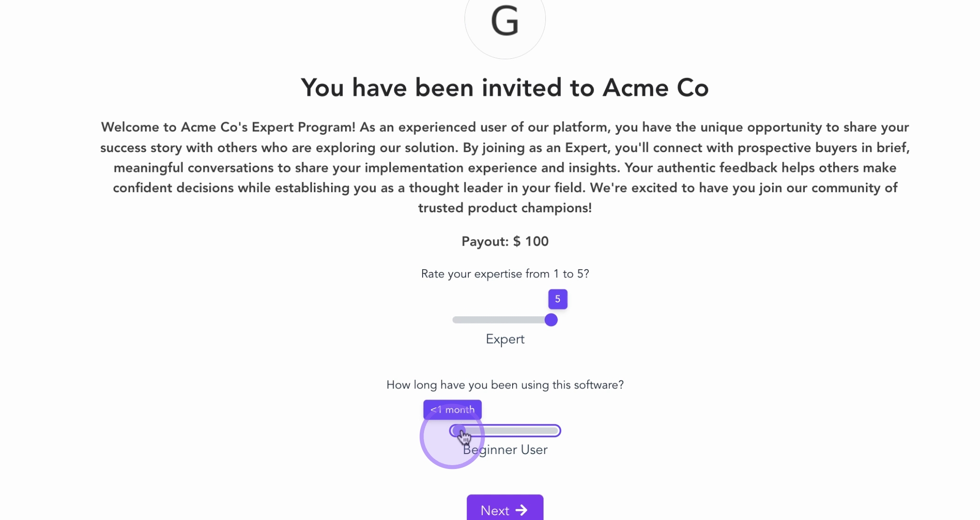The image size is (980, 520).
Task: Click the "5" value badge above the slider
Action: [557, 299]
